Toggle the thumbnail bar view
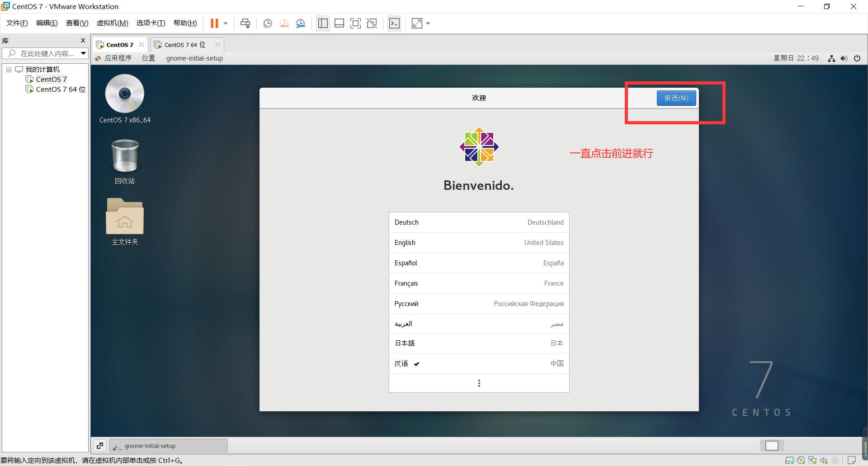 (x=339, y=24)
